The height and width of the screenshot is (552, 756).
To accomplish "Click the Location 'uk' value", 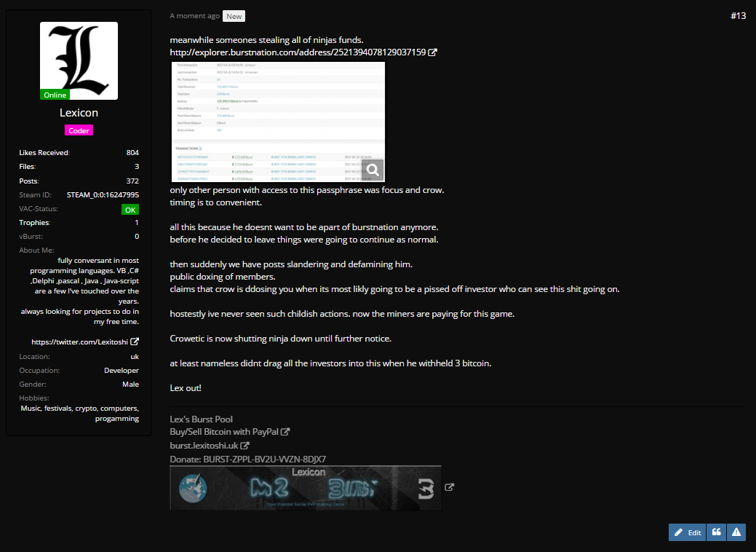I will pos(135,357).
